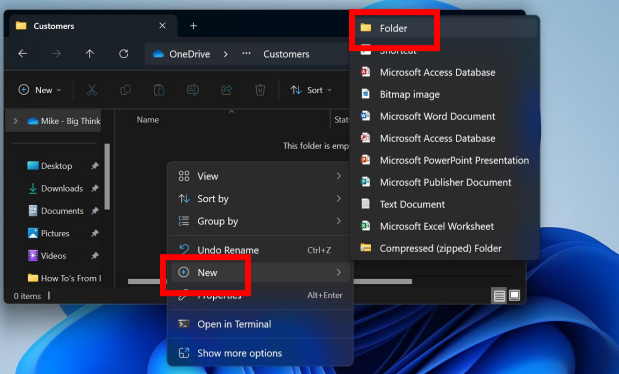Viewport: 619px width, 374px height.
Task: Choose Show more options
Action: (260, 353)
